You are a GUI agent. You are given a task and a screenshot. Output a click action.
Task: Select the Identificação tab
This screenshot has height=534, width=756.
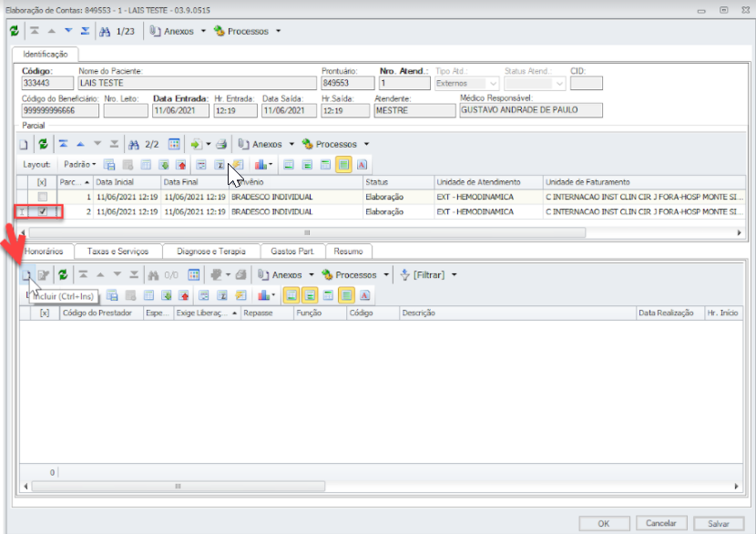pos(46,54)
